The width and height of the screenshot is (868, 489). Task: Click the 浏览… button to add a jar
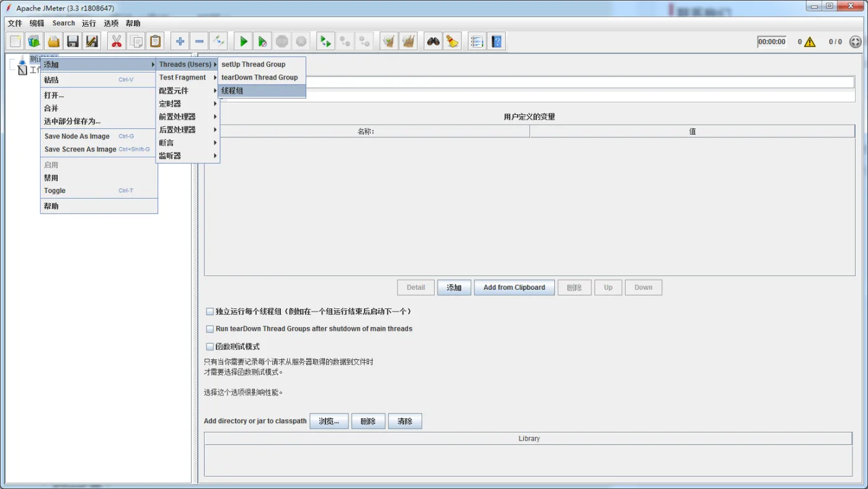point(329,421)
